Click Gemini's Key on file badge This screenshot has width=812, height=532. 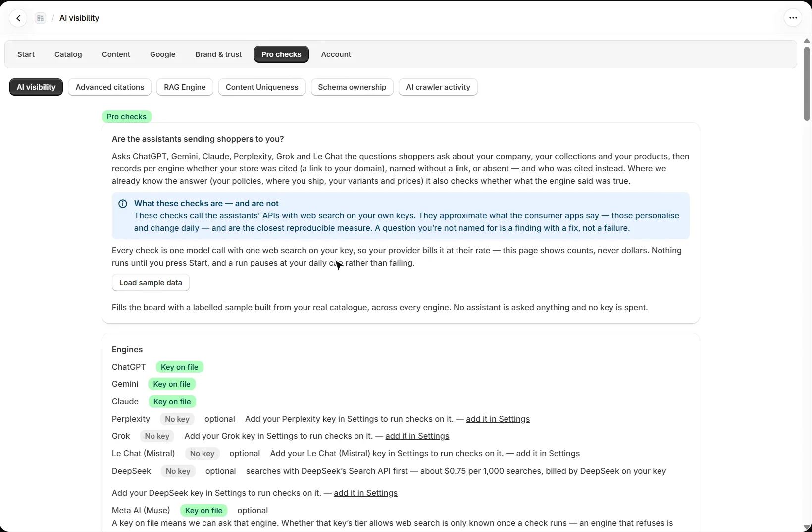172,384
